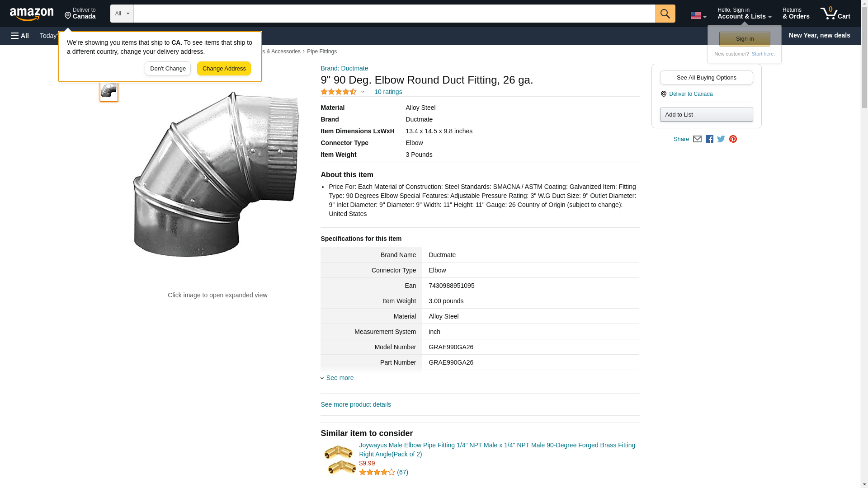Share product on Pinterest
The image size is (868, 488).
pyautogui.click(x=733, y=139)
